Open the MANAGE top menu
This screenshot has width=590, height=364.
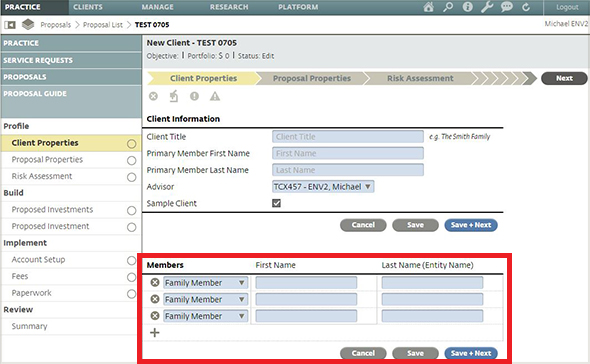158,7
